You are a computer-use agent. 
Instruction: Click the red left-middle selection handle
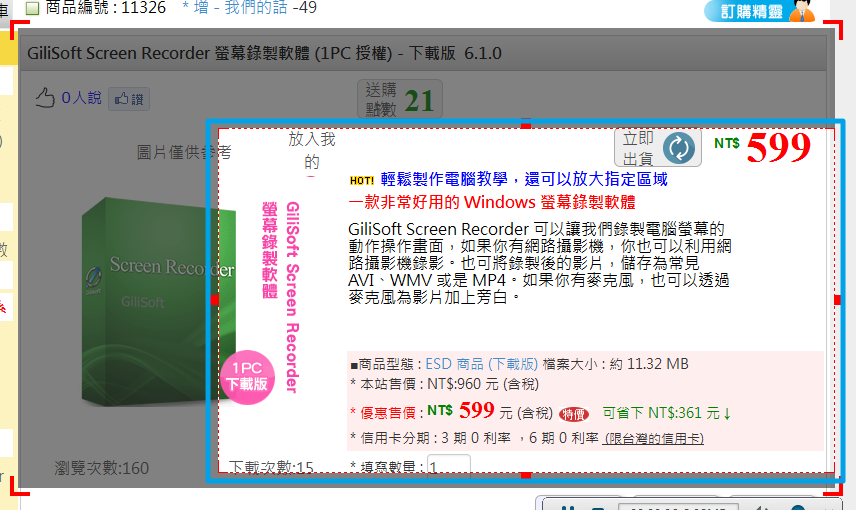pyautogui.click(x=214, y=300)
